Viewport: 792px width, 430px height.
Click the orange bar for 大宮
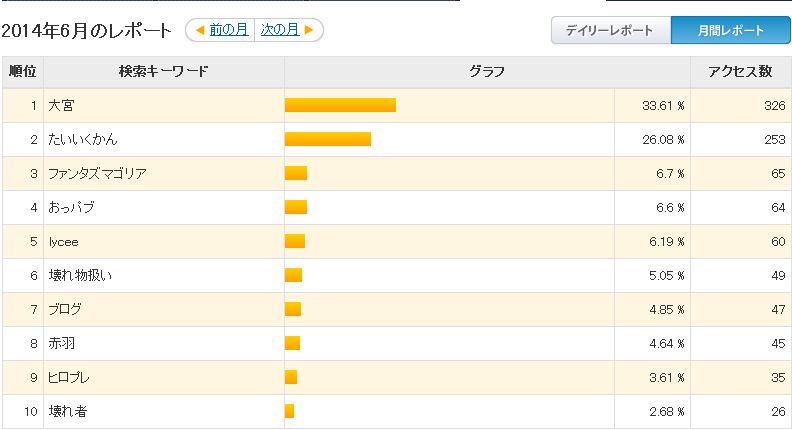tap(340, 105)
